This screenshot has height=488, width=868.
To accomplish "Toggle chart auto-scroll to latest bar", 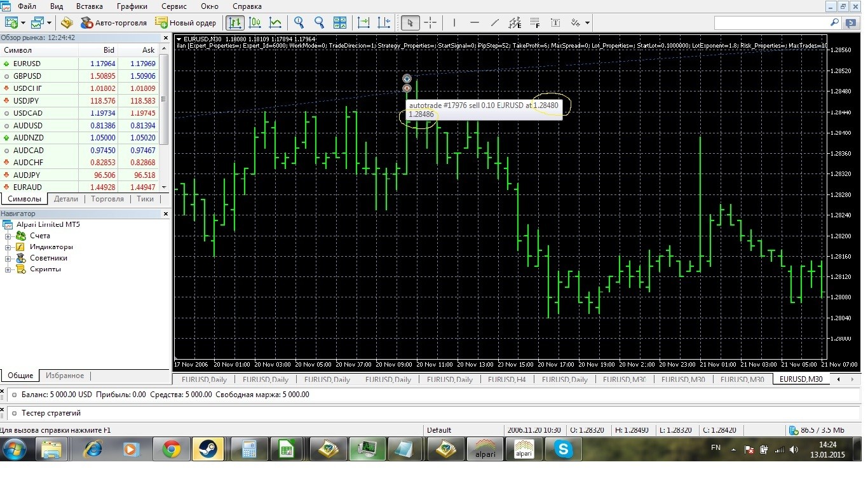I will (x=364, y=23).
